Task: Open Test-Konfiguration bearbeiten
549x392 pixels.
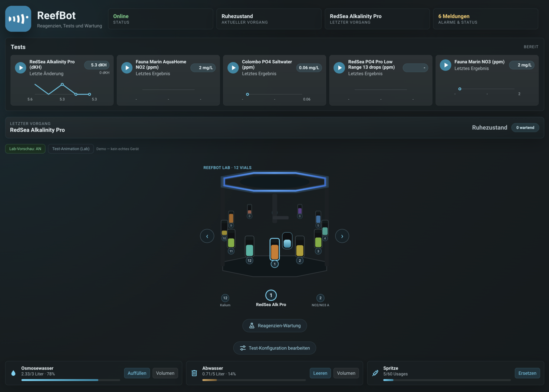Action: click(x=274, y=348)
